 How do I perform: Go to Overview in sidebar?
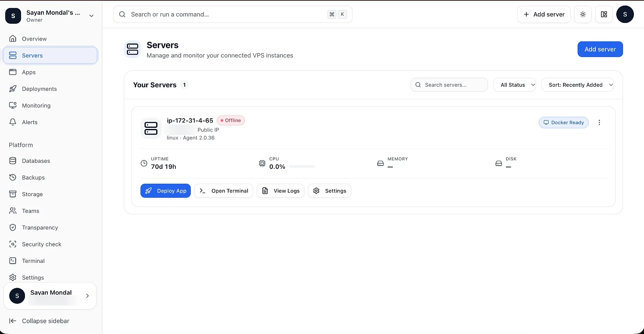tap(50, 39)
